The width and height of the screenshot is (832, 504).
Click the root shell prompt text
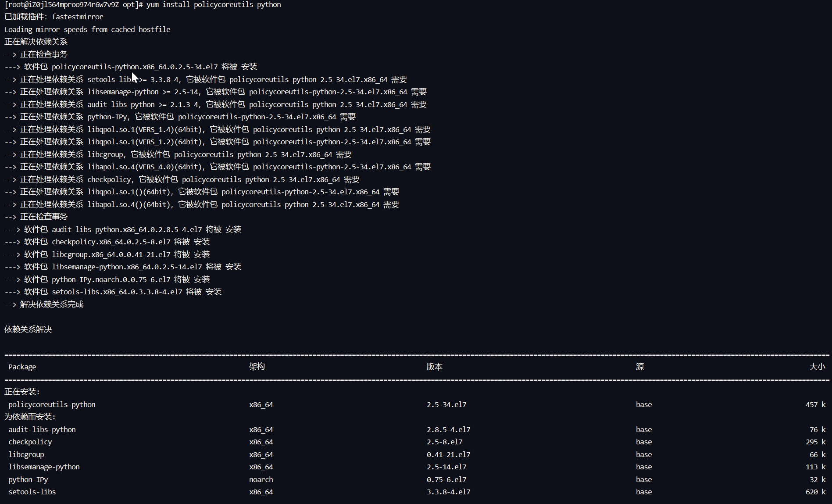pyautogui.click(x=74, y=4)
